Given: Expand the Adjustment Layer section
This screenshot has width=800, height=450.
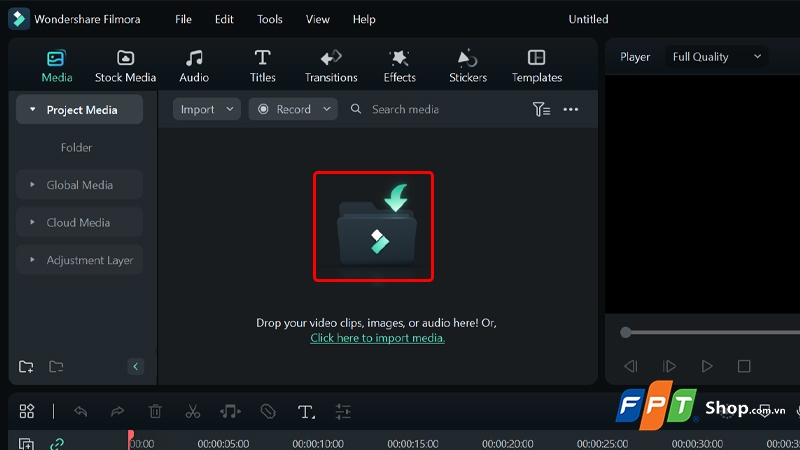Looking at the screenshot, I should [x=32, y=260].
